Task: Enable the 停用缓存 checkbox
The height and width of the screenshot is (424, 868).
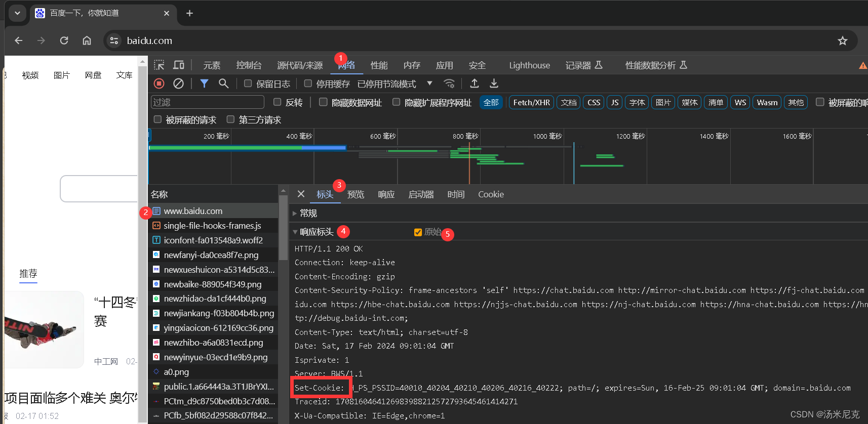Action: pos(308,83)
